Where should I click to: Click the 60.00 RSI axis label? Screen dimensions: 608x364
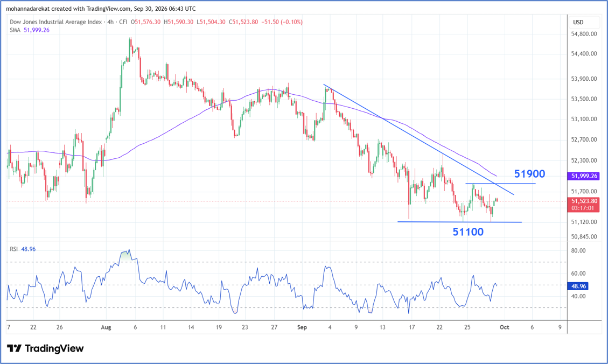click(x=578, y=274)
